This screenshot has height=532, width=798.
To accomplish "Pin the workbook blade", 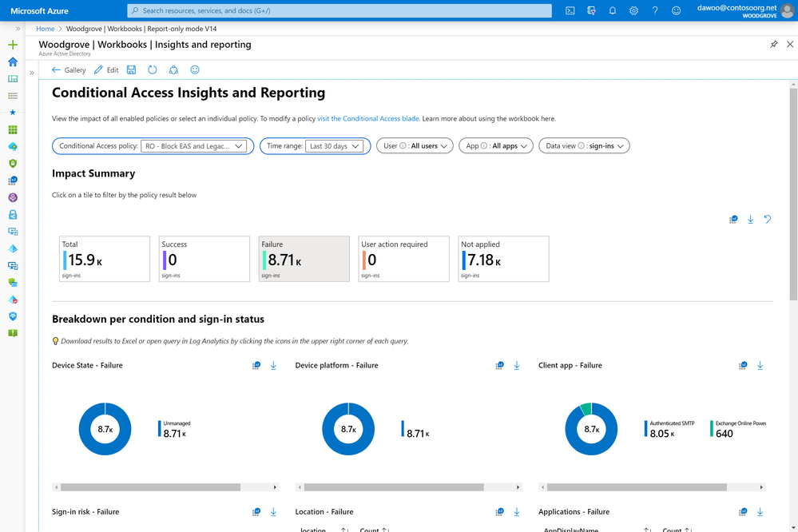I will point(773,44).
